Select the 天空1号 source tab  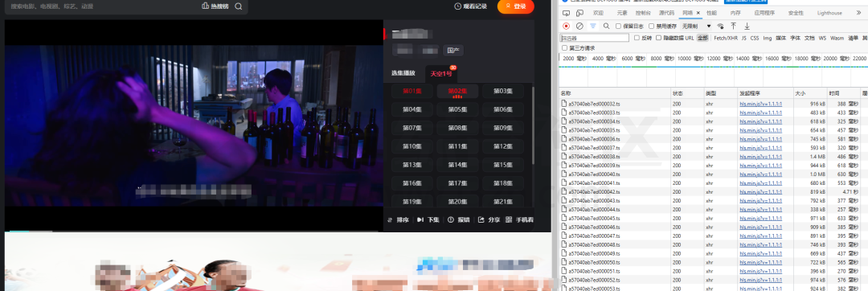441,74
